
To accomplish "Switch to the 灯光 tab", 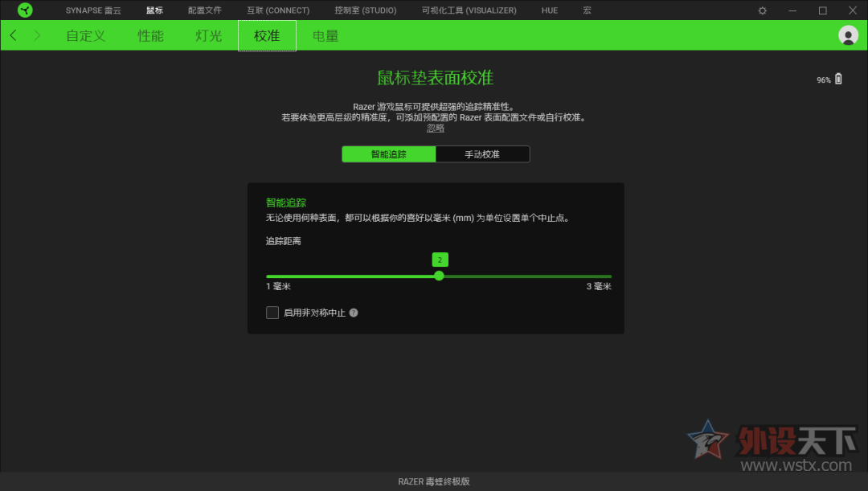I will pyautogui.click(x=209, y=35).
